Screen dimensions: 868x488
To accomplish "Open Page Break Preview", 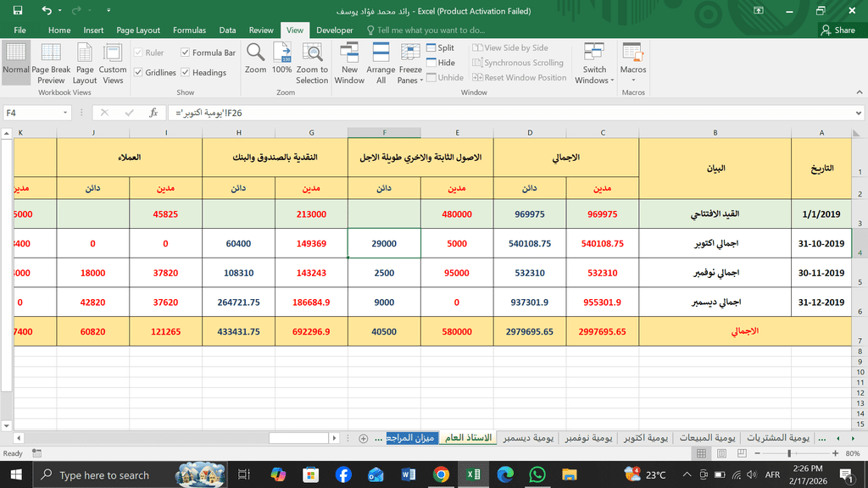I will 51,62.
